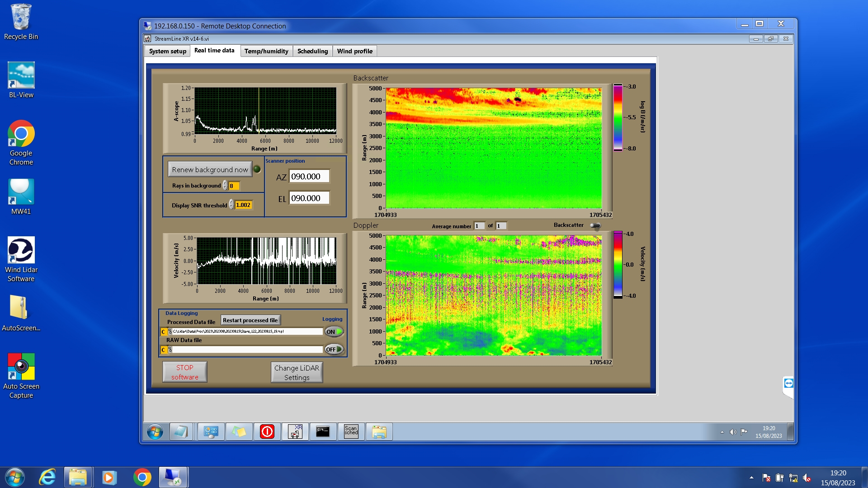The width and height of the screenshot is (868, 488).
Task: Click the red power icon in remote taskbar
Action: coord(267,432)
